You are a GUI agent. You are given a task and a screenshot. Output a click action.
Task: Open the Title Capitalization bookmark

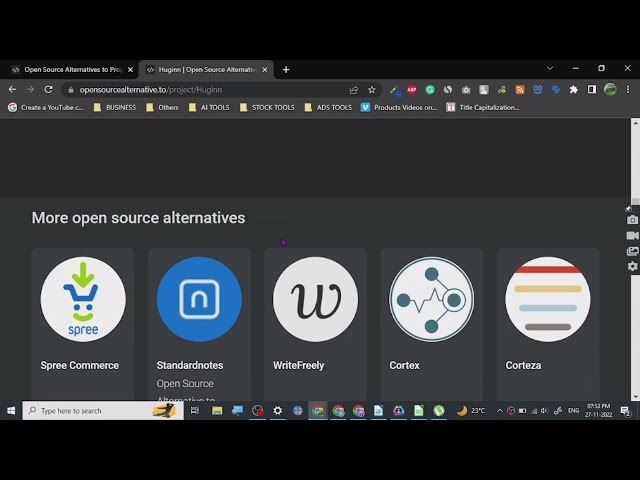tap(483, 107)
